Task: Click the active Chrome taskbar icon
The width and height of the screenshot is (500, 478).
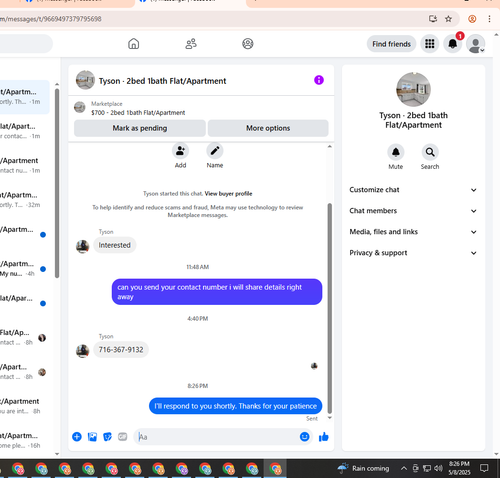Action: 275,469
